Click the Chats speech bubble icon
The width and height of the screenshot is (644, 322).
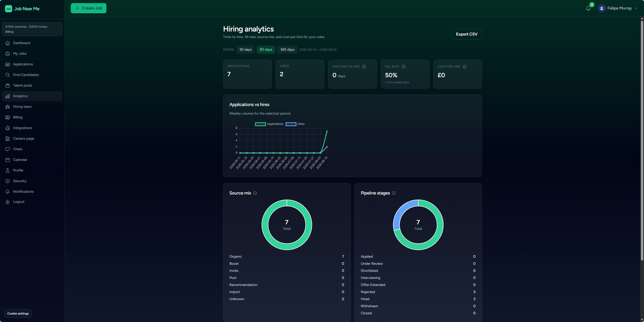[8, 149]
